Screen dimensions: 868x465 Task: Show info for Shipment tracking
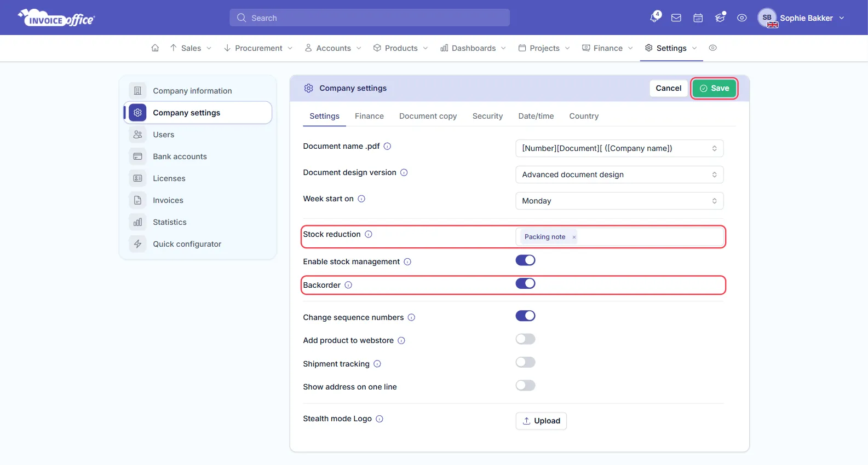tap(377, 364)
